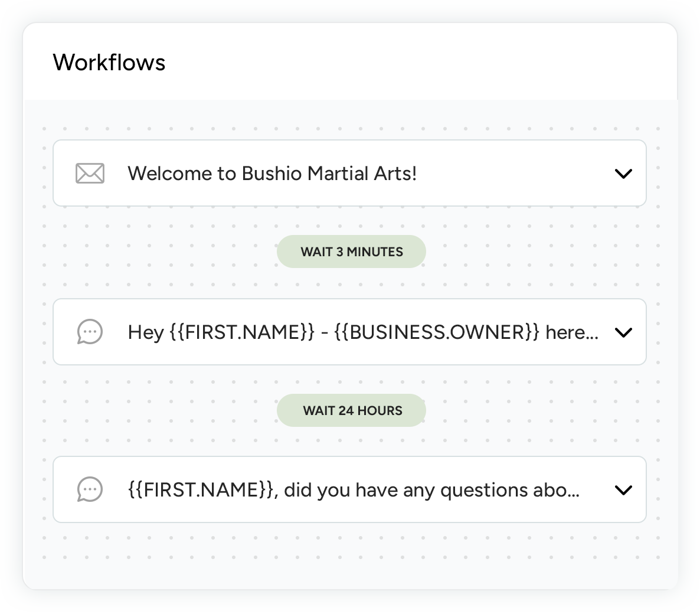
Task: Click the Workflows panel heading
Action: tap(109, 63)
